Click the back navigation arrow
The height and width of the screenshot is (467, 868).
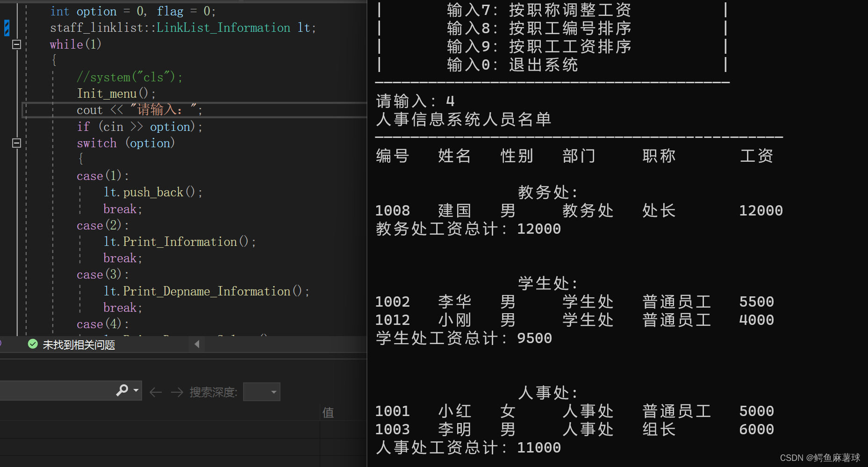[156, 392]
